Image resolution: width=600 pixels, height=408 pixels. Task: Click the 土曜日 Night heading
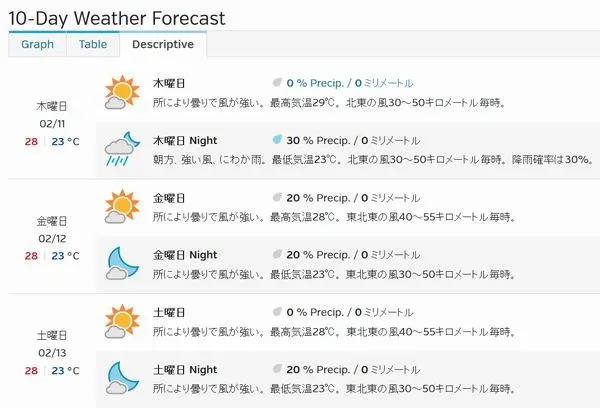(x=185, y=370)
